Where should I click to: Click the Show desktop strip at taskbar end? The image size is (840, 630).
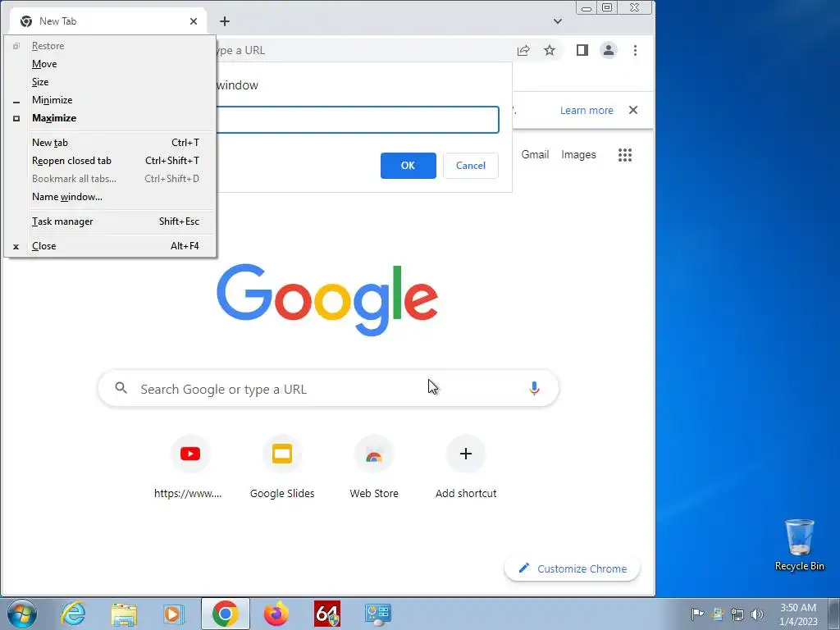tap(834, 614)
